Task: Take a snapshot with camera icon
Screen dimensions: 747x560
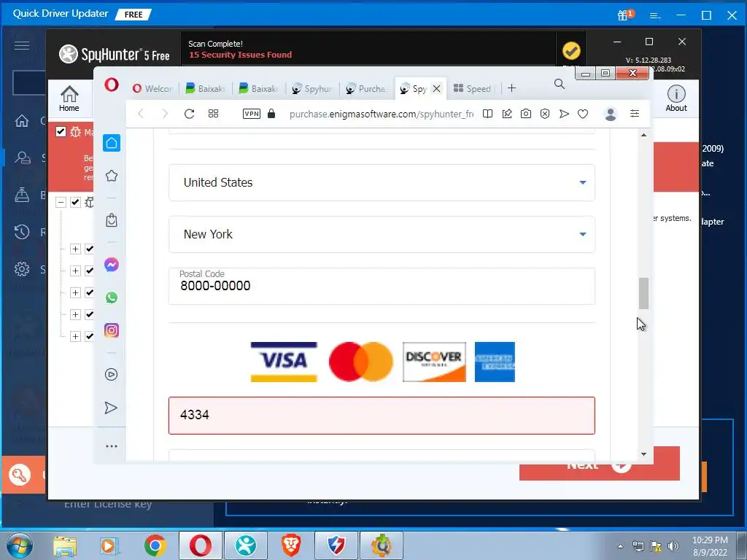Action: [x=526, y=113]
